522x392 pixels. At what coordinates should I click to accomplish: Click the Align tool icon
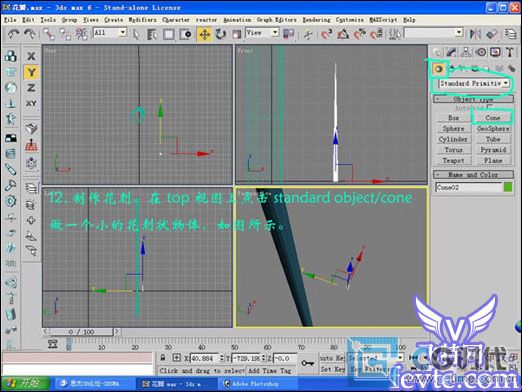tap(492, 34)
